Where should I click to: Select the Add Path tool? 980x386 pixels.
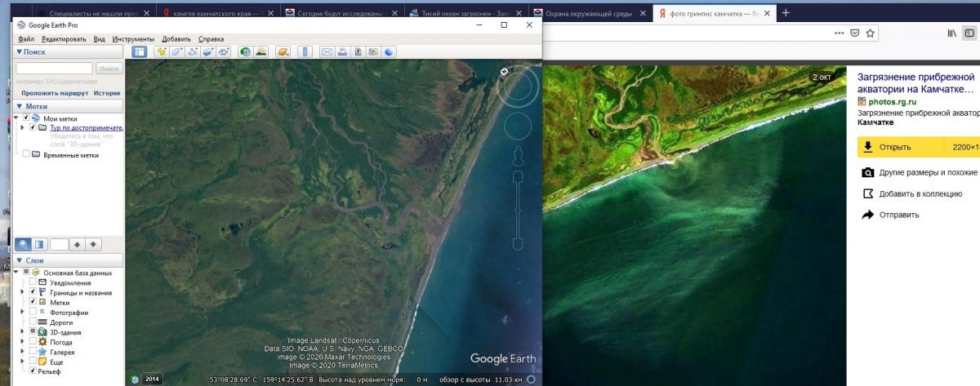(193, 51)
